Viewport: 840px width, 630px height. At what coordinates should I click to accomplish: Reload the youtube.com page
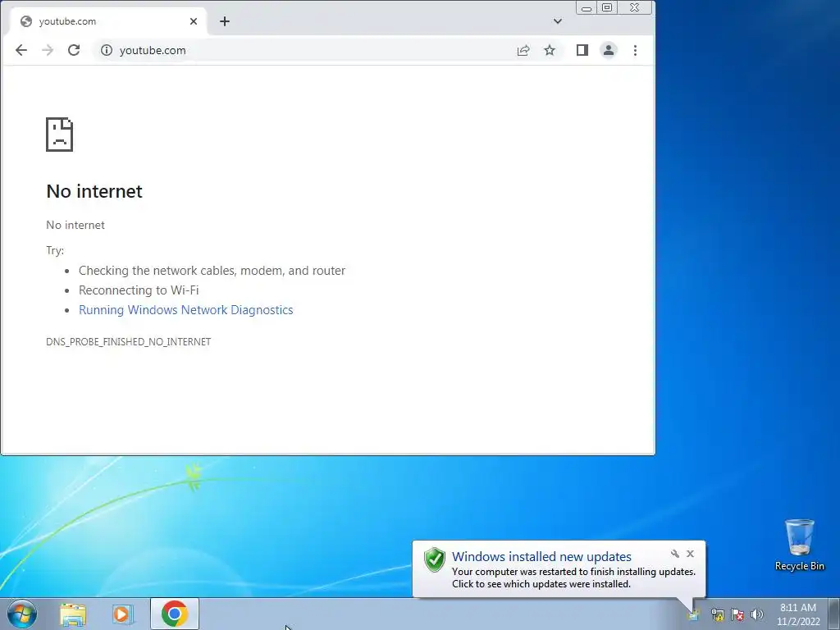point(74,50)
